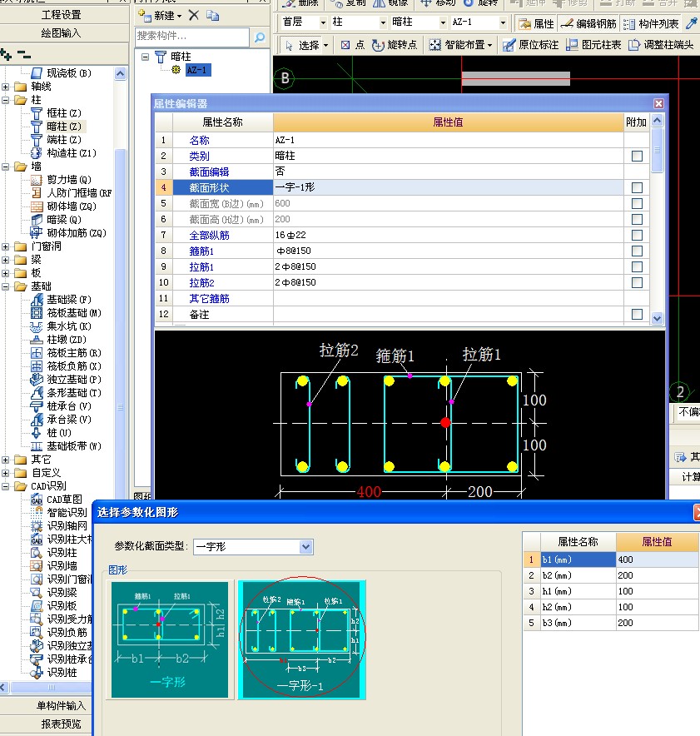Select 现浇板 (B) tree item

click(x=69, y=73)
